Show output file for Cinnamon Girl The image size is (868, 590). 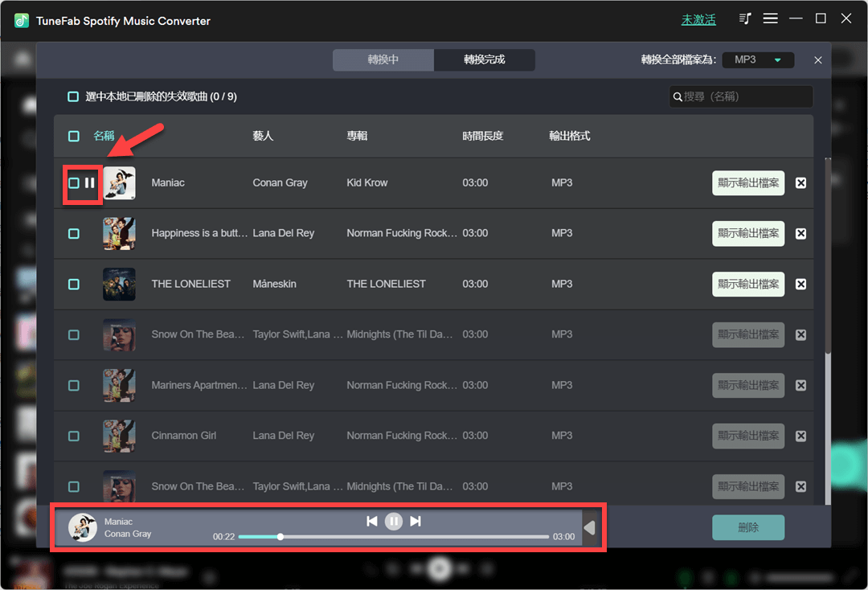(x=748, y=436)
